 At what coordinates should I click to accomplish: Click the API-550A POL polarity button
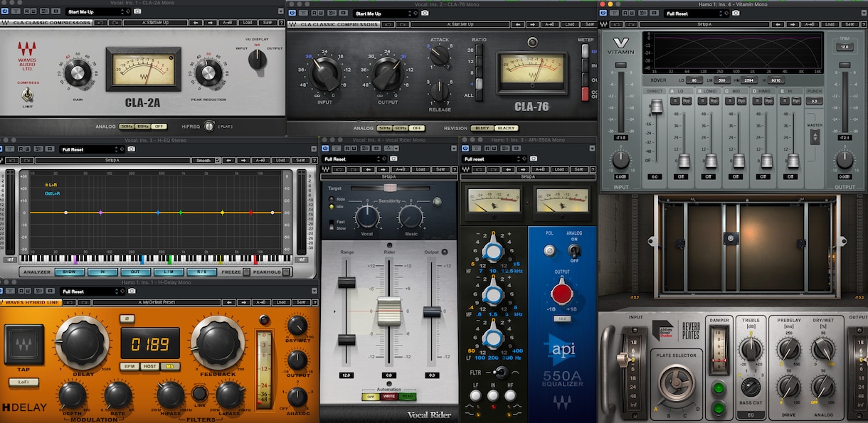(x=549, y=250)
